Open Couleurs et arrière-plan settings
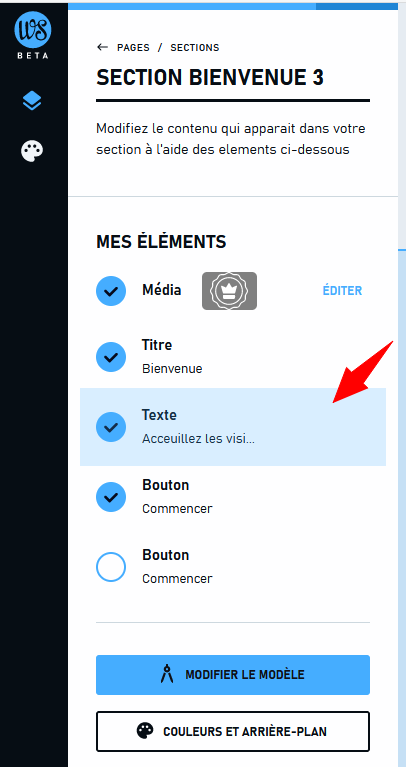This screenshot has width=406, height=767. (233, 731)
